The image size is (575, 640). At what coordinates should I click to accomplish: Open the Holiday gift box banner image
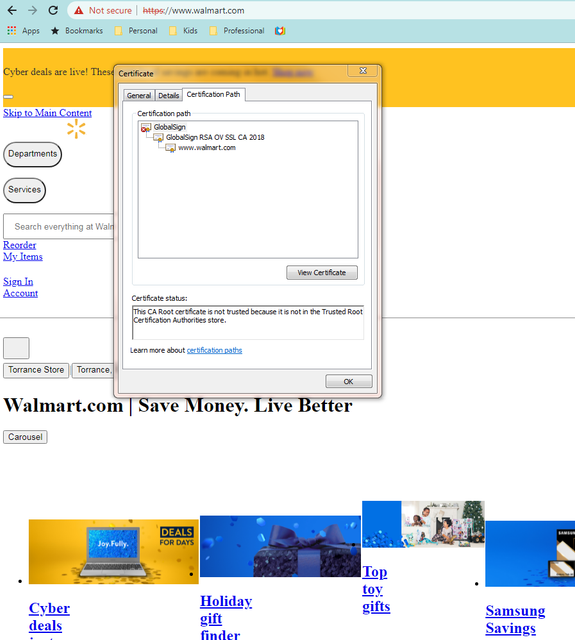pos(280,546)
